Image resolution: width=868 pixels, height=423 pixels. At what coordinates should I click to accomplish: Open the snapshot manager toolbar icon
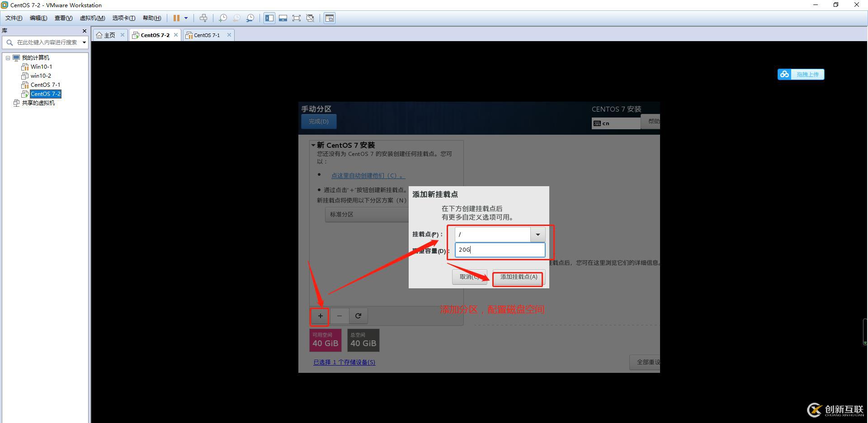[x=250, y=18]
